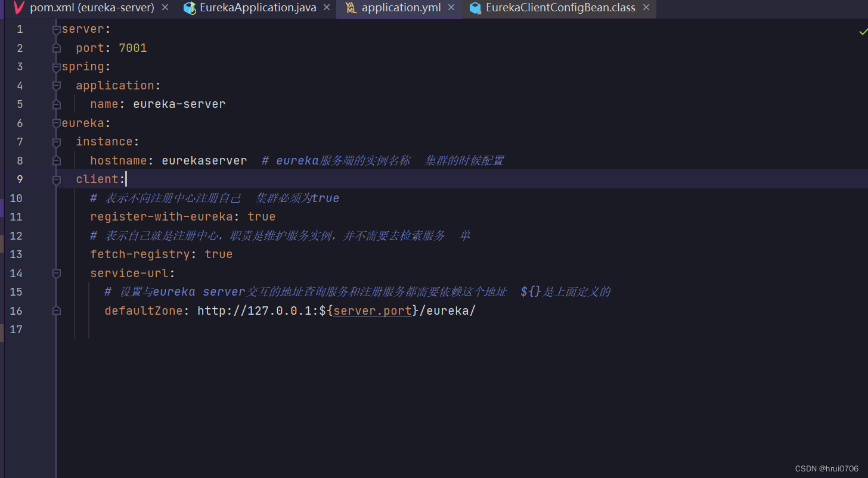Close the application.yml tab
868x478 pixels.
pyautogui.click(x=451, y=8)
